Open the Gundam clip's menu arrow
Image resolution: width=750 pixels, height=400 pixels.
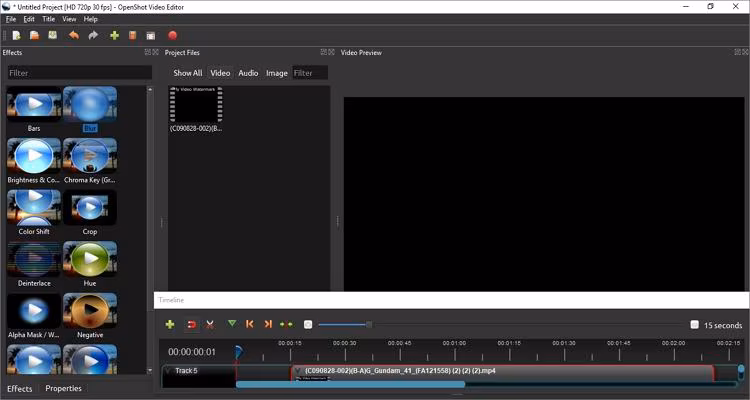298,371
